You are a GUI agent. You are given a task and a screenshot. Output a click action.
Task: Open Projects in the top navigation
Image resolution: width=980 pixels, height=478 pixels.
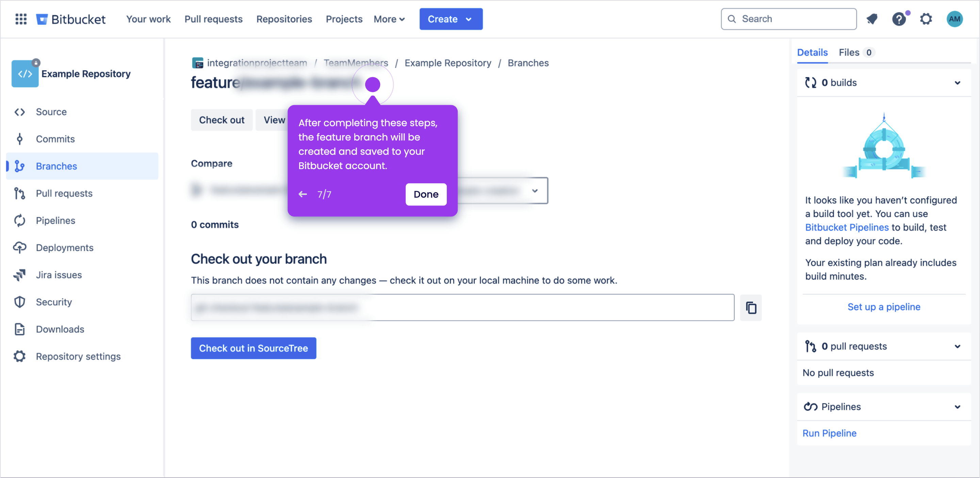344,19
